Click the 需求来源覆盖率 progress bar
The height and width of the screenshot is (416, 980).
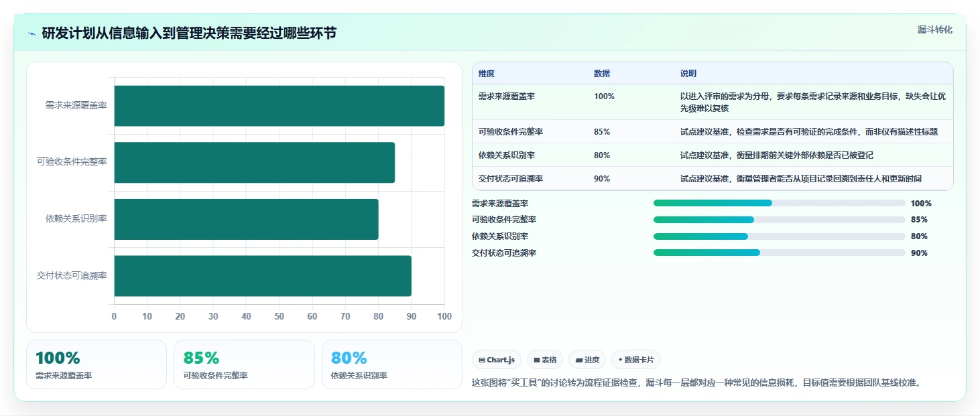[x=779, y=203]
